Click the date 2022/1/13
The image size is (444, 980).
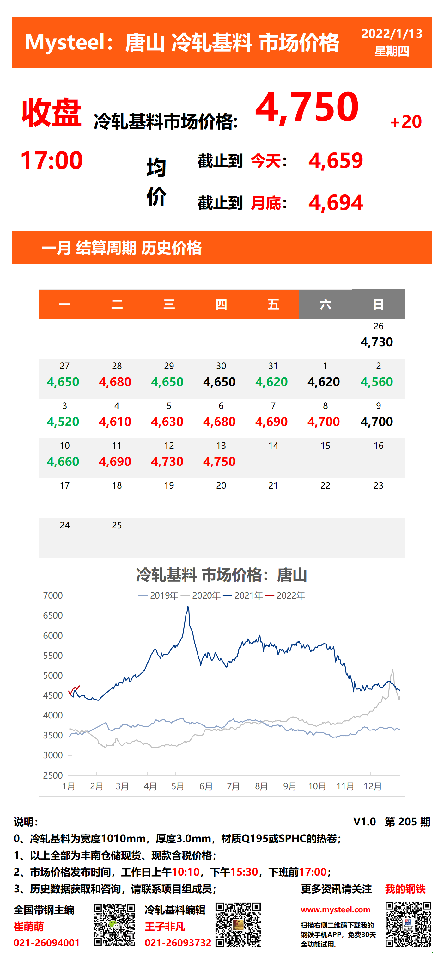[x=392, y=34]
